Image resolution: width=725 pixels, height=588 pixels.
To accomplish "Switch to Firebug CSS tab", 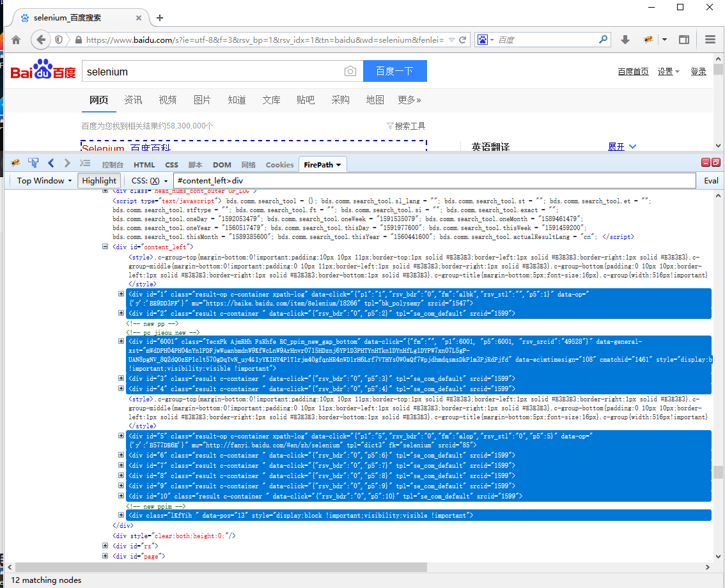I will pos(171,164).
